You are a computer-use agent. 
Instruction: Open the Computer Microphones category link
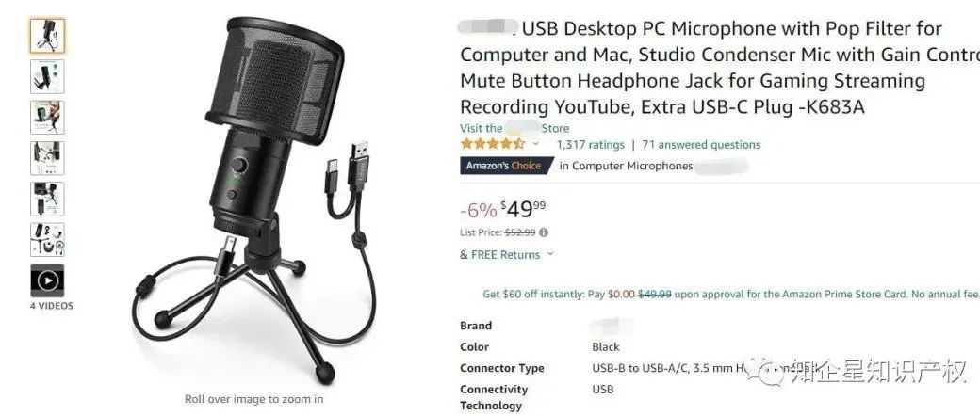[x=632, y=166]
